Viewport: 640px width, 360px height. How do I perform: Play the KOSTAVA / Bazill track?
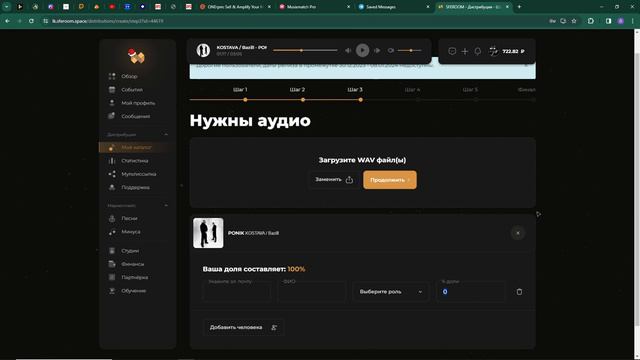tap(362, 50)
